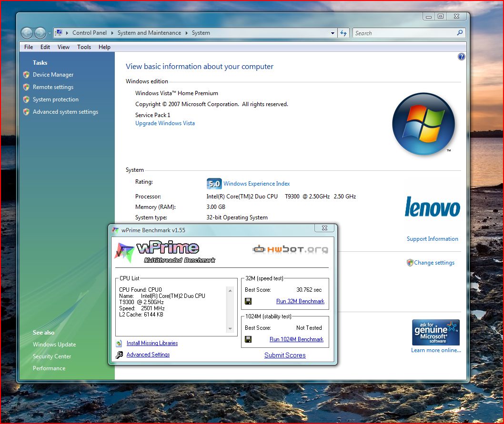Click Run 32M Benchmark link
The height and width of the screenshot is (424, 504).
[x=300, y=301]
